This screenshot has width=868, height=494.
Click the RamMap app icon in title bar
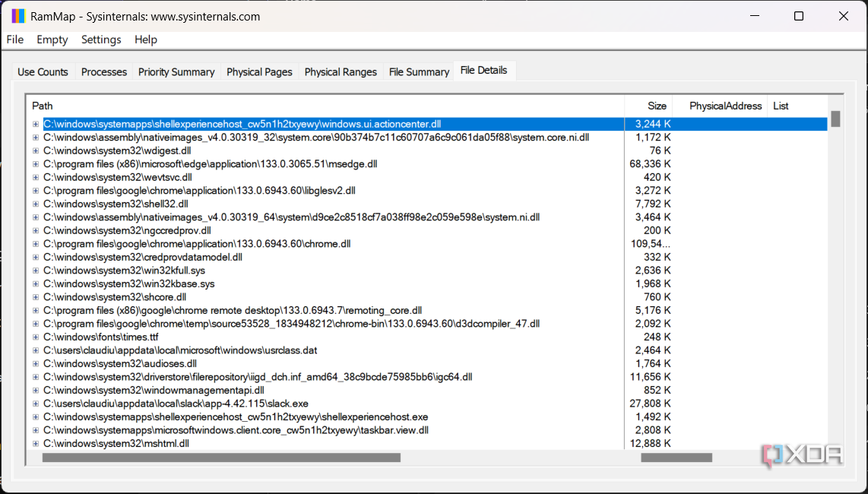17,16
